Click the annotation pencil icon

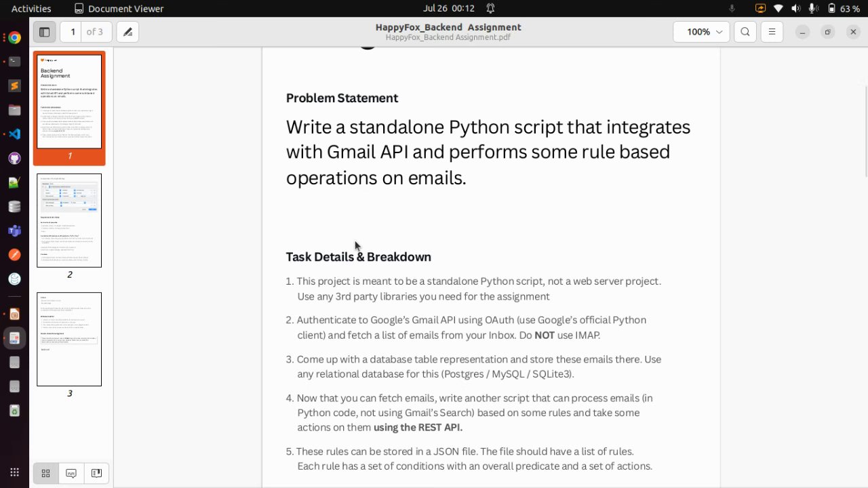[127, 32]
